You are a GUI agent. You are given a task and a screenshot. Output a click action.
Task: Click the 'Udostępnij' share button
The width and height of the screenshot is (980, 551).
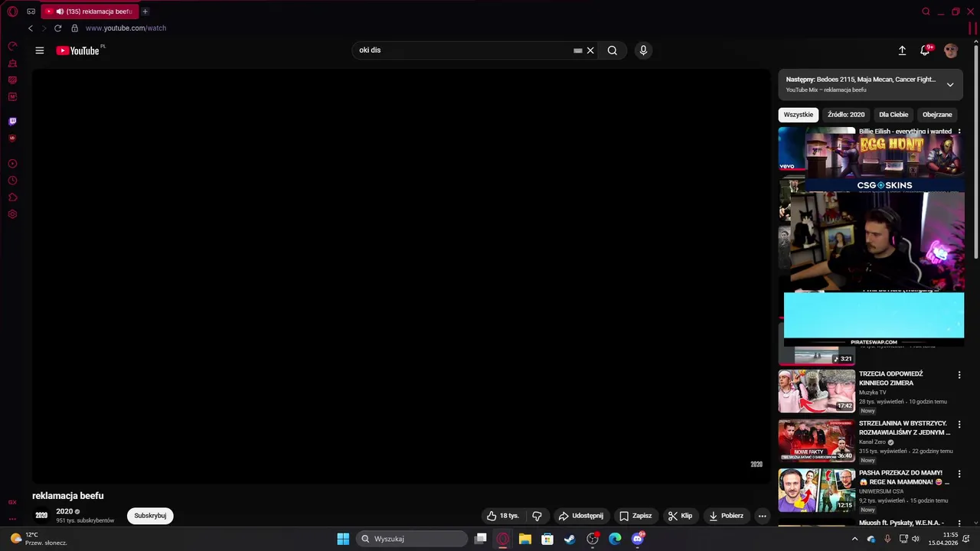[581, 516]
